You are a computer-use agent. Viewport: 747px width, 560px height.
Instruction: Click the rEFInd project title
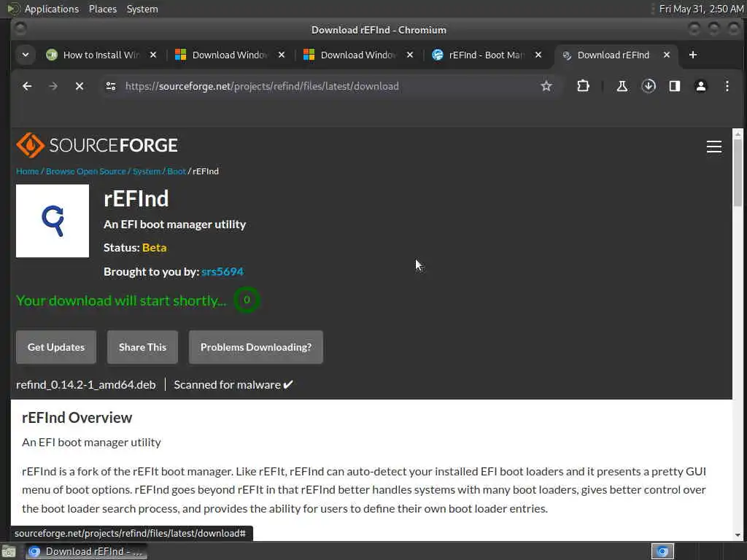click(136, 198)
